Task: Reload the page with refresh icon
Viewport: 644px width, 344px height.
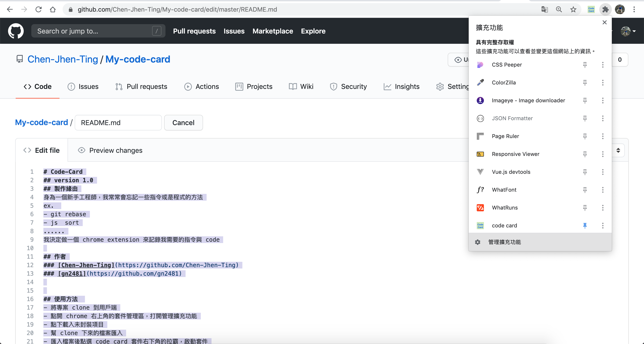Action: 38,9
